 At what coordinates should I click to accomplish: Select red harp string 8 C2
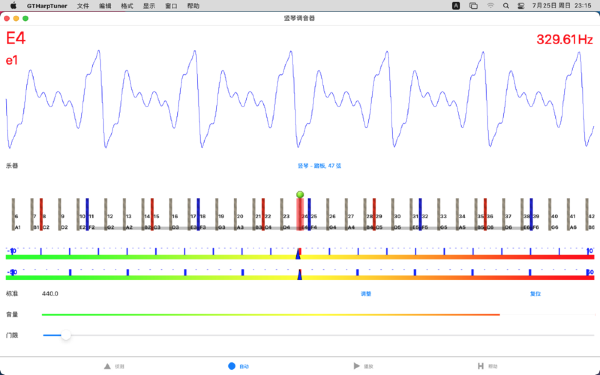tap(41, 214)
